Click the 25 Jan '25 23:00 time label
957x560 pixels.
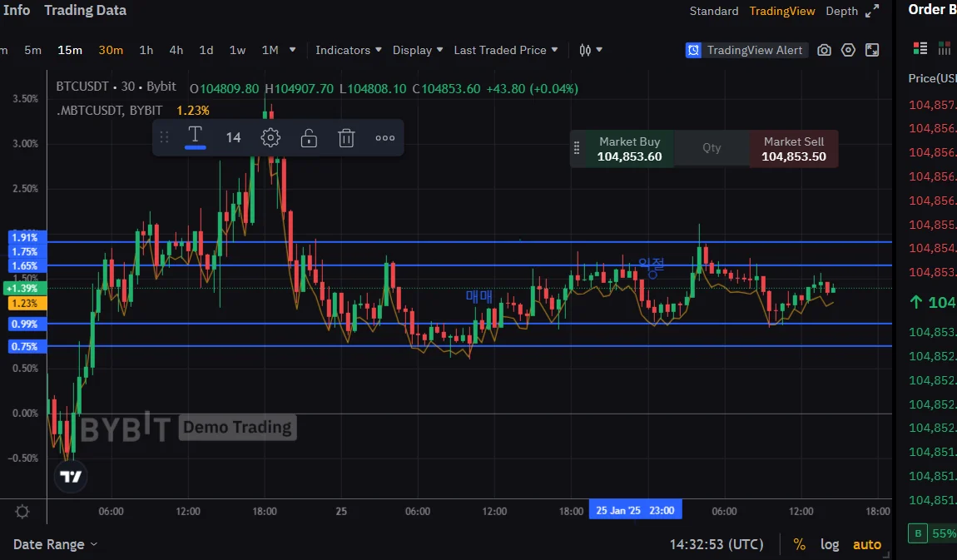point(635,510)
